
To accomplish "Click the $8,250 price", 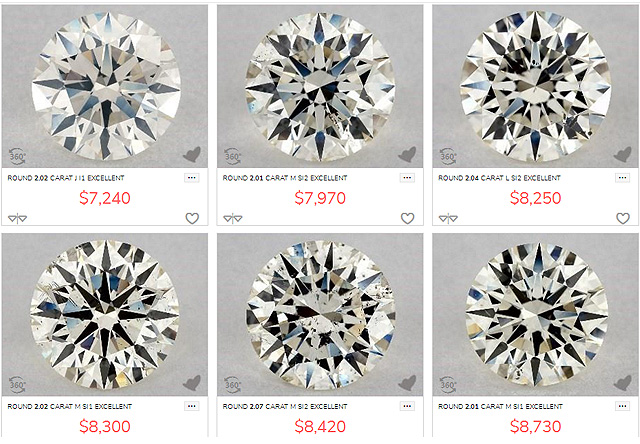I will (x=535, y=199).
